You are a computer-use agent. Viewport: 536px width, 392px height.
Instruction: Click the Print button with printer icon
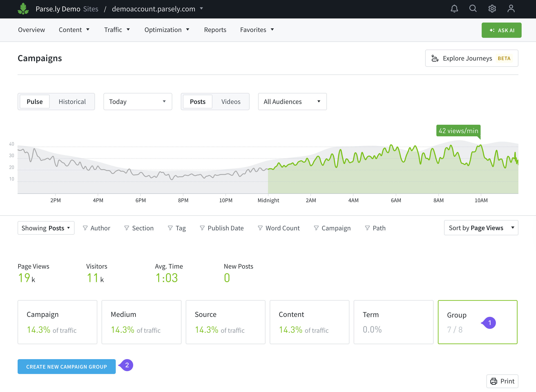[x=502, y=381]
